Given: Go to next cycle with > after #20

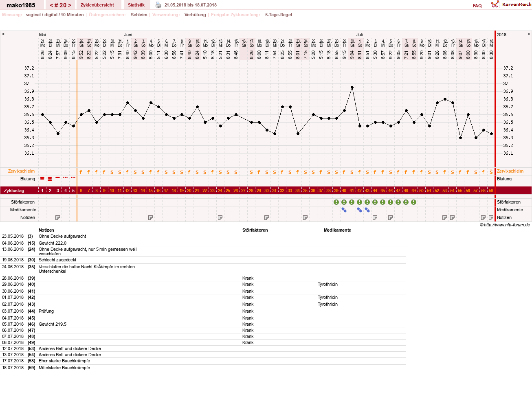Looking at the screenshot, I should pyautogui.click(x=70, y=5).
